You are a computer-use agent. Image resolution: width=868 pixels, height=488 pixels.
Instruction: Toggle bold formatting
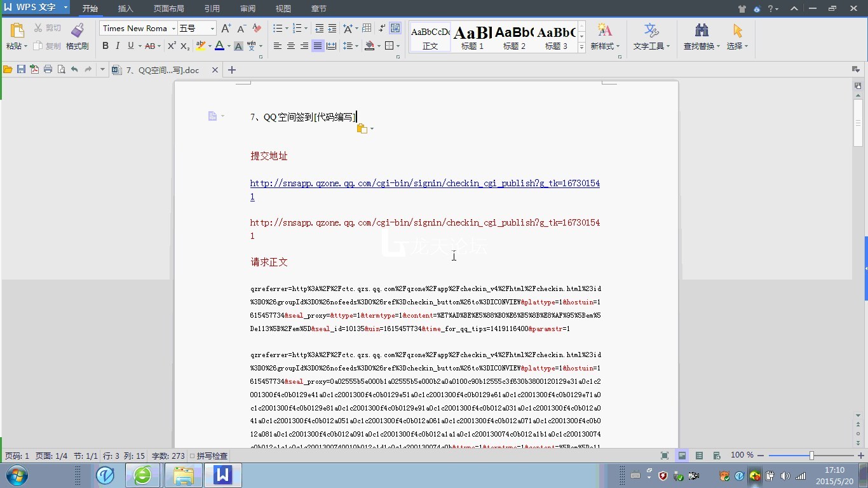(x=105, y=46)
